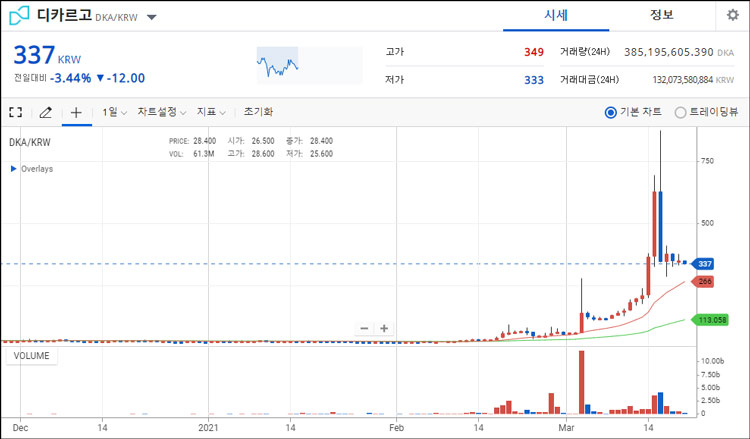This screenshot has height=439, width=750.
Task: Zoom out chart with minus button
Action: click(x=364, y=329)
